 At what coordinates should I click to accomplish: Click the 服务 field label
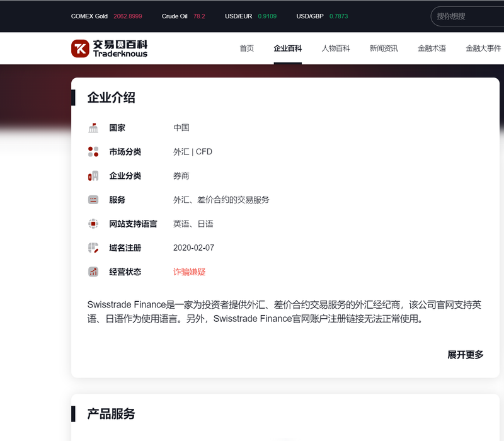pos(117,200)
